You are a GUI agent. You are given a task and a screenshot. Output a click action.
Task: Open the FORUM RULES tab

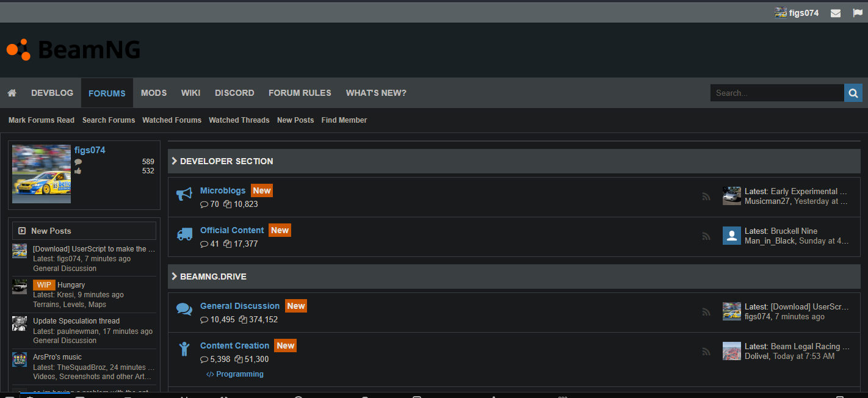[300, 93]
